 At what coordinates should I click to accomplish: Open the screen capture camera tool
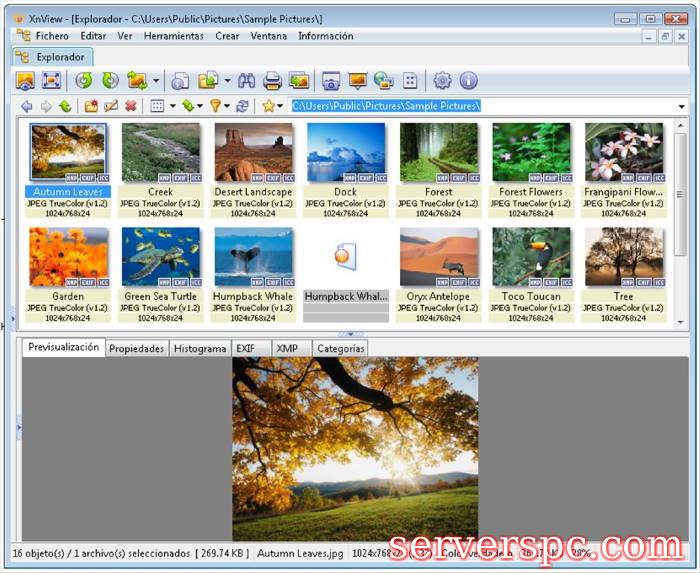331,81
